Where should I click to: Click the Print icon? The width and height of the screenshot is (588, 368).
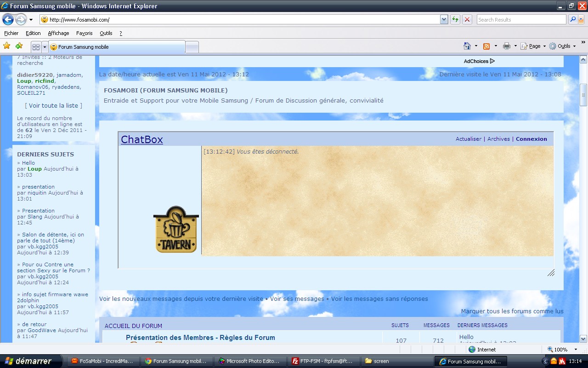[x=507, y=46]
